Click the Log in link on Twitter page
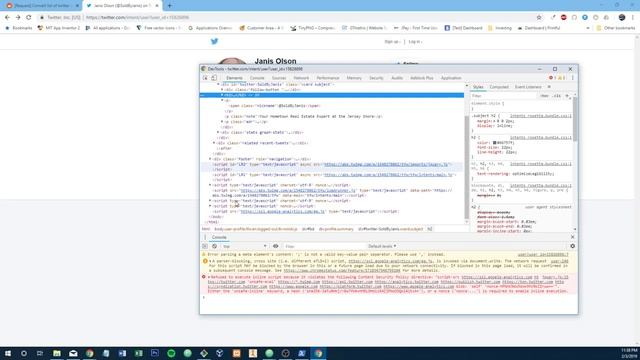The image size is (640, 360). click(415, 42)
